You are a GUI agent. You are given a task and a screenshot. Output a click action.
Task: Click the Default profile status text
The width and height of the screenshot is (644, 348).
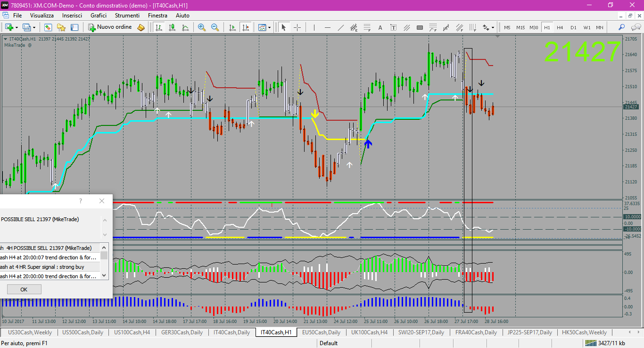click(x=329, y=343)
